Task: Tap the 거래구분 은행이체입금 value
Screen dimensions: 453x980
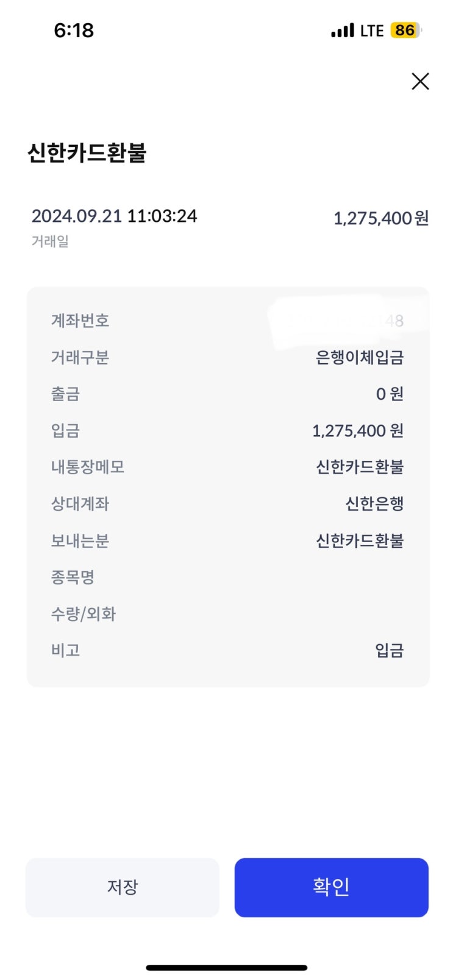Action: 360,357
